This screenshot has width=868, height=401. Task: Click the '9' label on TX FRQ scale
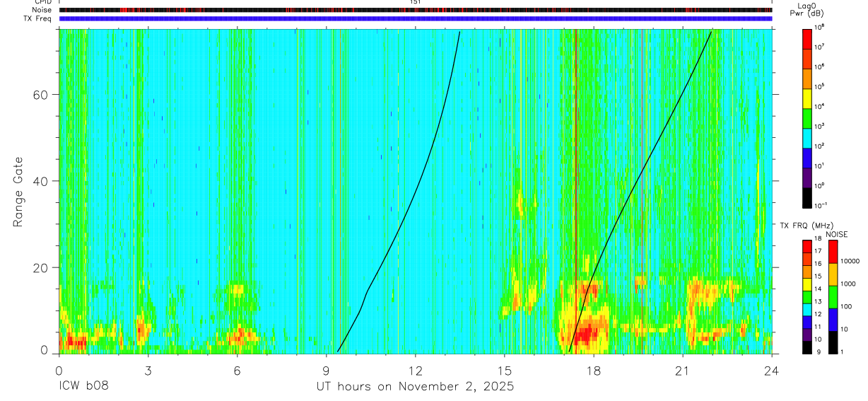point(817,351)
